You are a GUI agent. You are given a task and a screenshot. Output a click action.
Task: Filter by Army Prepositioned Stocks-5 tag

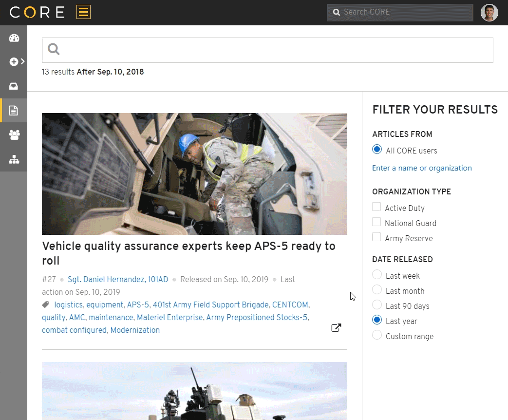(257, 317)
